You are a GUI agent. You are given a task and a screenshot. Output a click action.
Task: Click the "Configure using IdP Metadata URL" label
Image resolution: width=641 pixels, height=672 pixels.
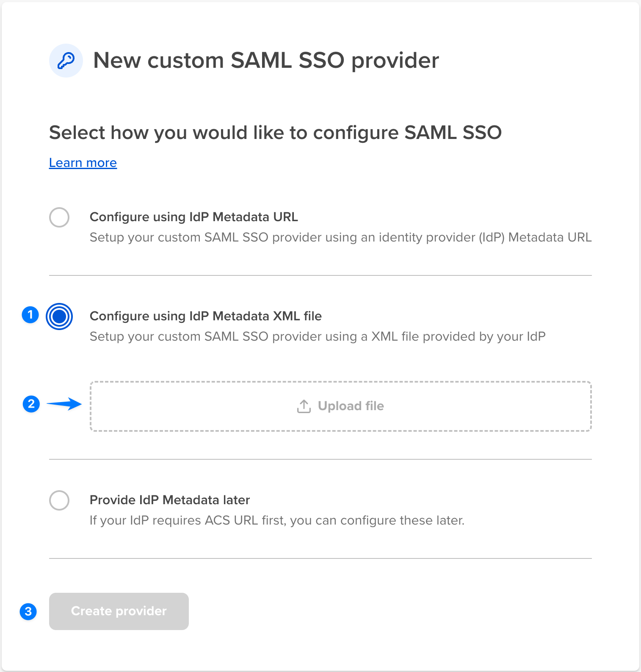[193, 217]
